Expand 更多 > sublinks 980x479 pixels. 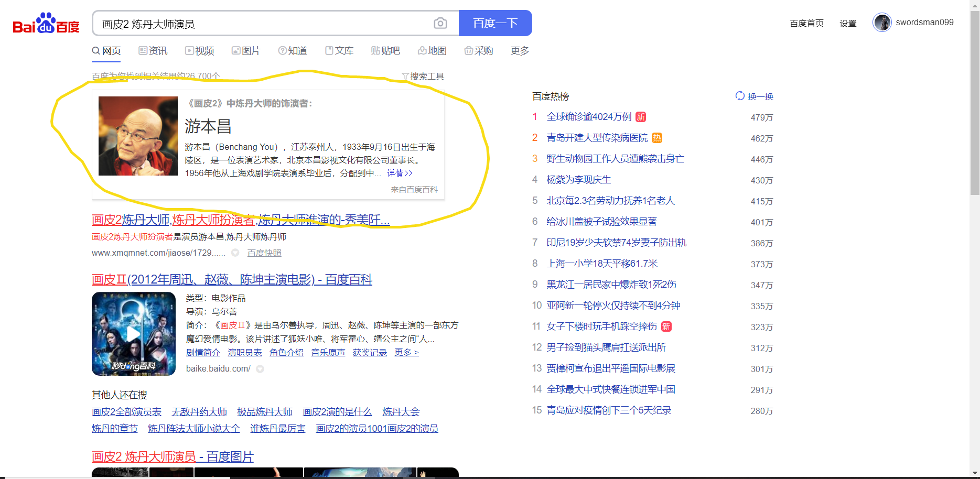tap(406, 353)
